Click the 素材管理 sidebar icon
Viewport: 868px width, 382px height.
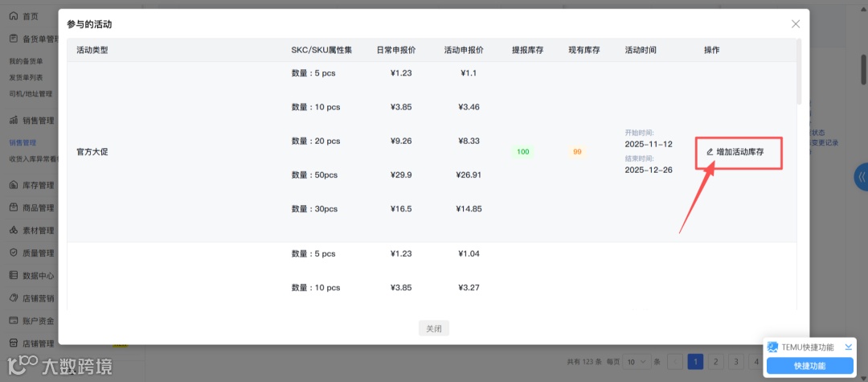[x=14, y=230]
